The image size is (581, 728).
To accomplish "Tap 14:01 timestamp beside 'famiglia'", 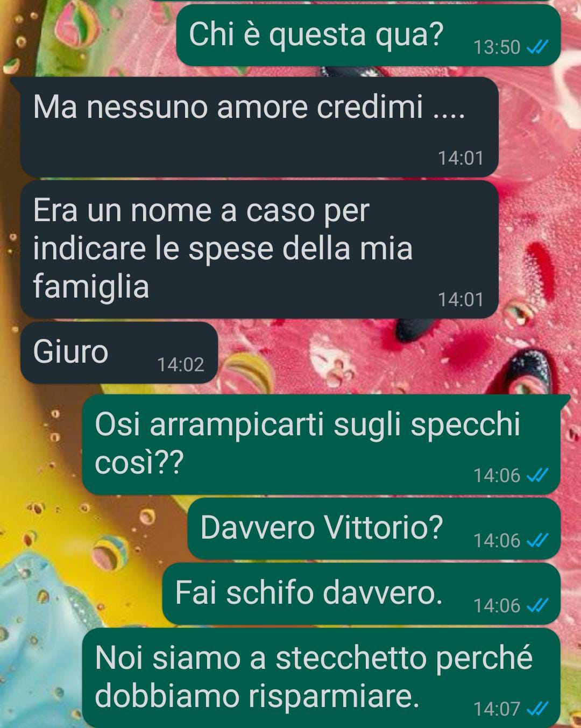I will [x=460, y=299].
